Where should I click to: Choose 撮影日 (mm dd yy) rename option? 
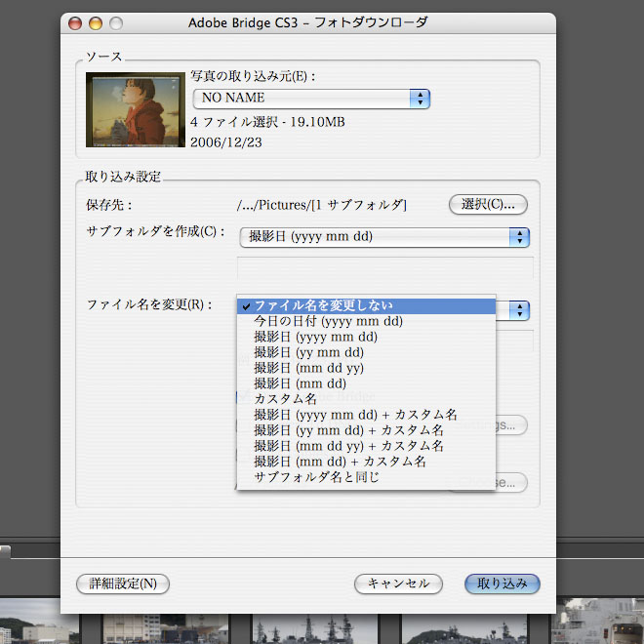pos(366,368)
